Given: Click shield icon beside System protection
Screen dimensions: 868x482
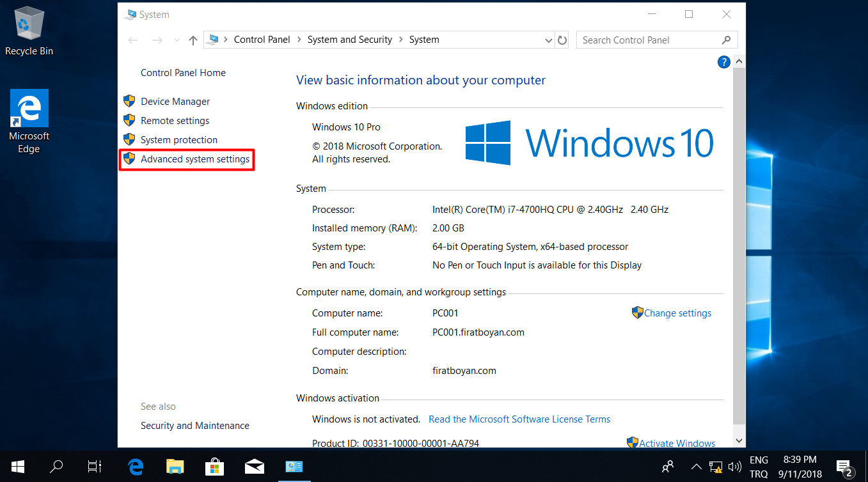Looking at the screenshot, I should tap(129, 139).
